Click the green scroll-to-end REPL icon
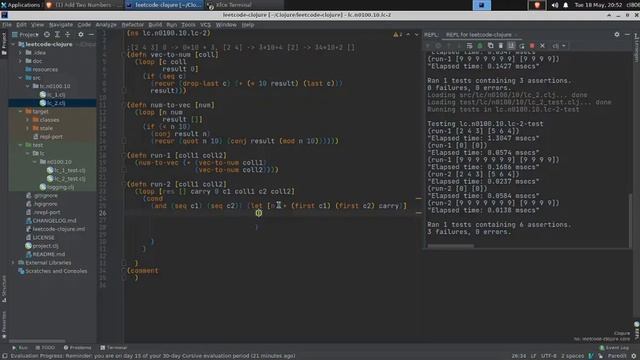This screenshot has height=360, width=640. click(480, 46)
